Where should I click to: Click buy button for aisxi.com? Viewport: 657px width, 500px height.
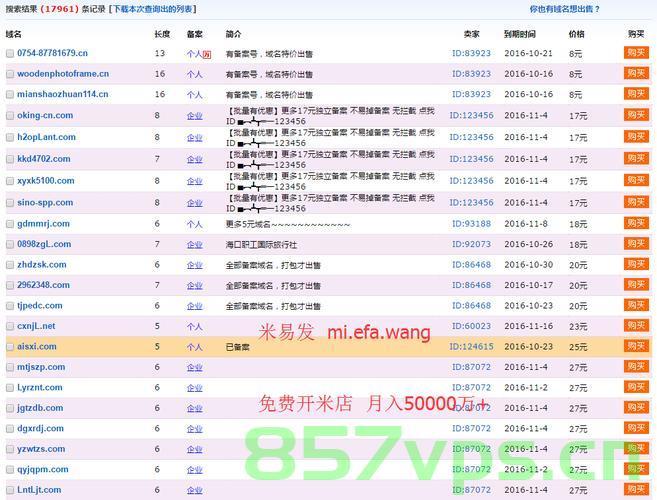(636, 346)
